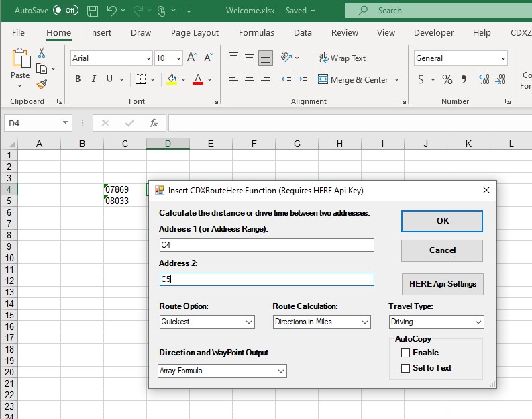Click the Paste clipboard icon

point(21,58)
